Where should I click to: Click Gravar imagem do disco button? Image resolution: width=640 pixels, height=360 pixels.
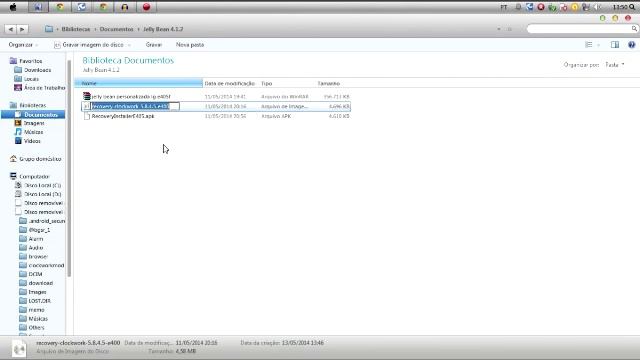pyautogui.click(x=89, y=45)
